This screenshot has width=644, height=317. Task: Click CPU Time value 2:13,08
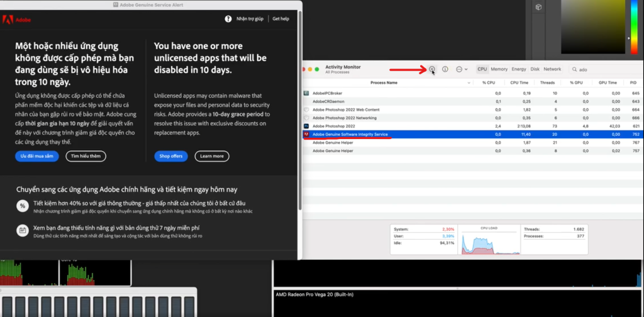(523, 126)
